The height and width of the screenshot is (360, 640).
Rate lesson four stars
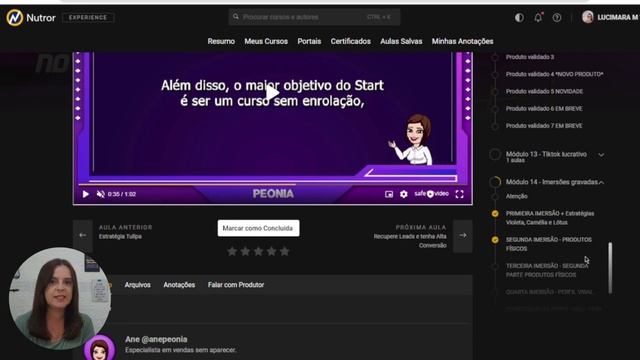coord(271,251)
